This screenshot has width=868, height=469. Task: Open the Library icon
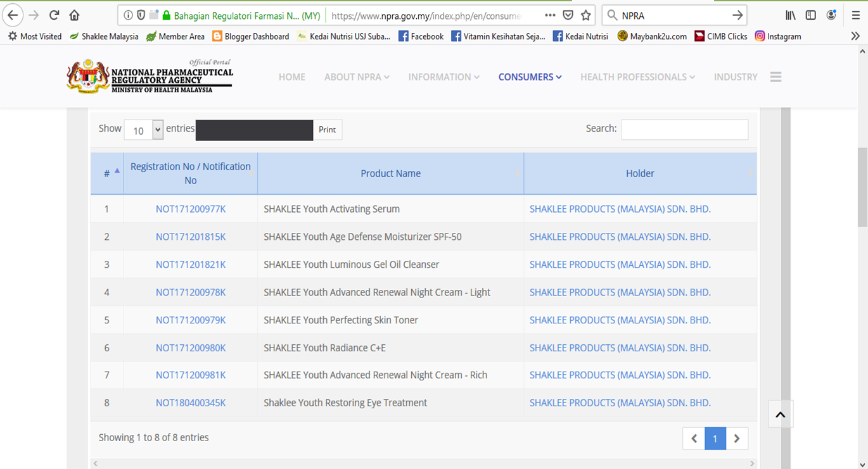click(791, 15)
